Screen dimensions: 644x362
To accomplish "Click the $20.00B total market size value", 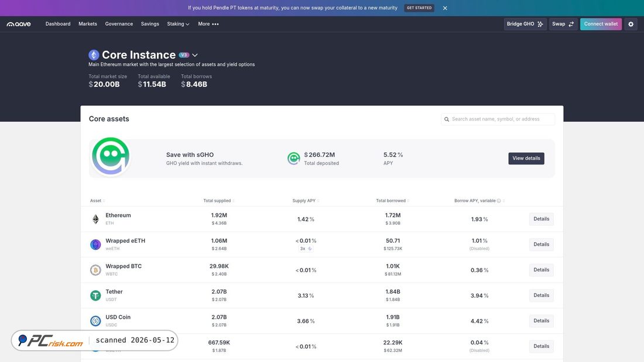I will [x=104, y=85].
